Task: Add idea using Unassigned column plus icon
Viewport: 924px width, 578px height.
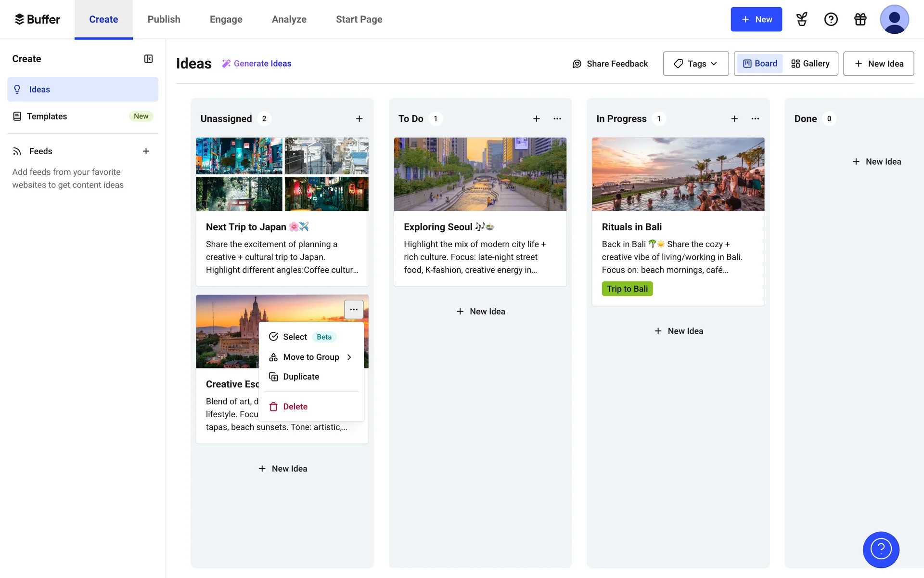Action: (x=359, y=118)
